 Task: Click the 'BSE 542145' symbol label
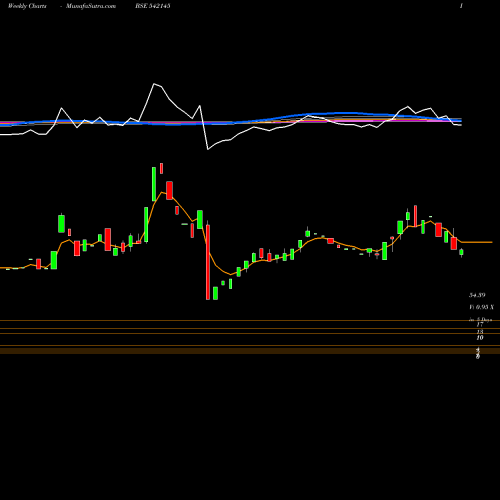click(153, 6)
